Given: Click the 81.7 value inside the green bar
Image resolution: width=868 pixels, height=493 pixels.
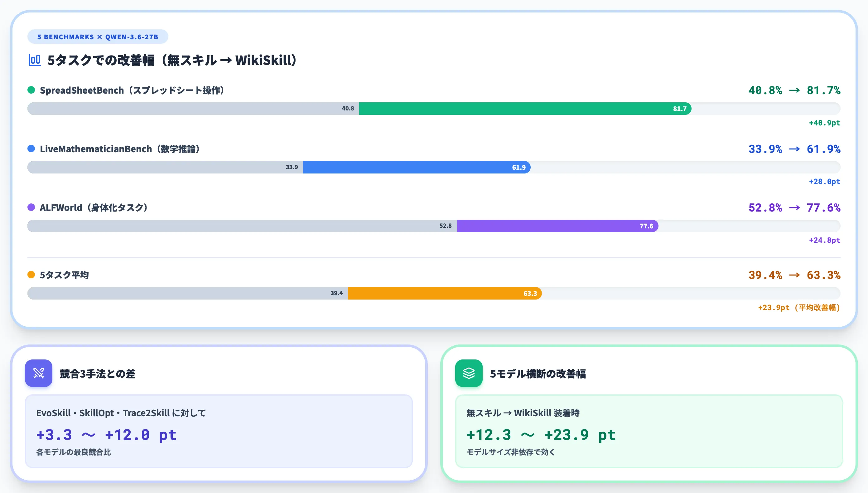Looking at the screenshot, I should pos(680,109).
